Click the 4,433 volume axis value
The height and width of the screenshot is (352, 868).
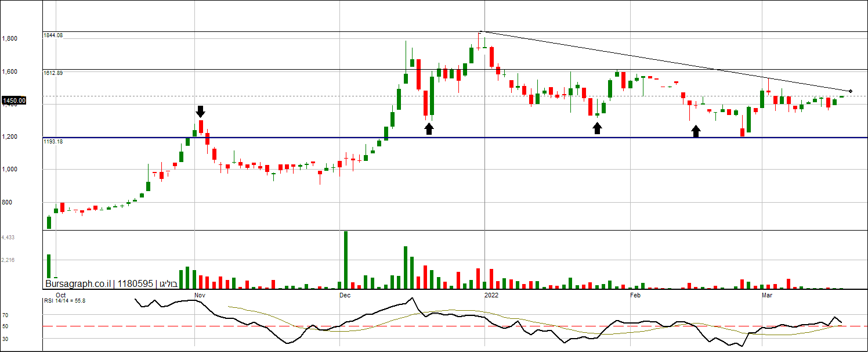point(8,238)
